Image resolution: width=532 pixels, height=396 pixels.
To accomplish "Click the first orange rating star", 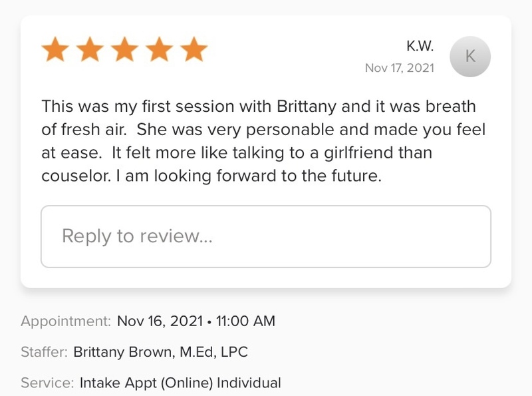I will 56,51.
